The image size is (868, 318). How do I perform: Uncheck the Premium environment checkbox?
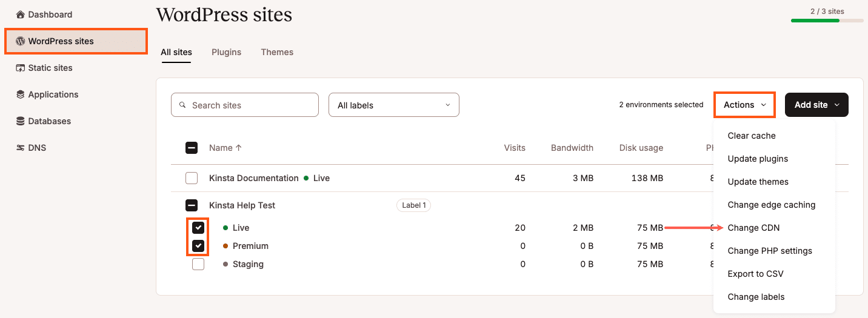tap(198, 246)
